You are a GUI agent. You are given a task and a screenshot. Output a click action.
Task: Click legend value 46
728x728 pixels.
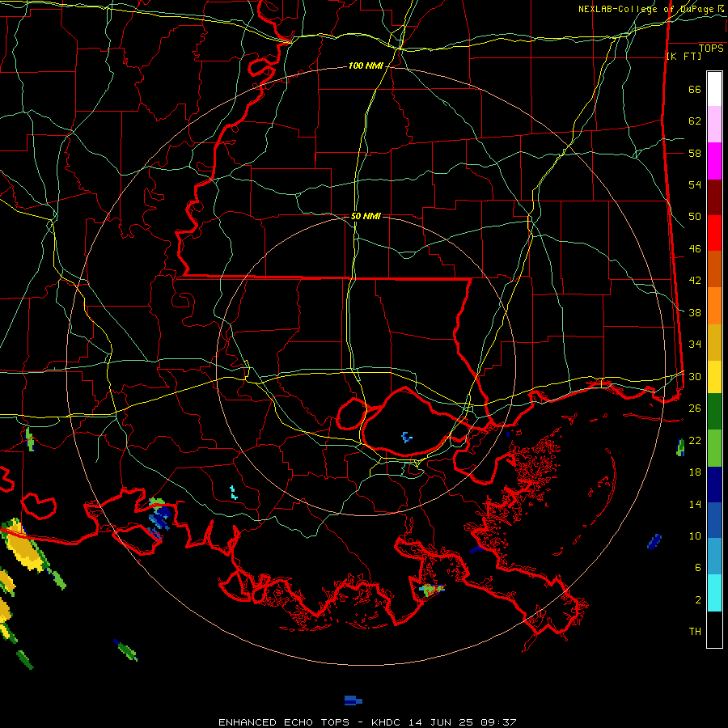coord(695,248)
